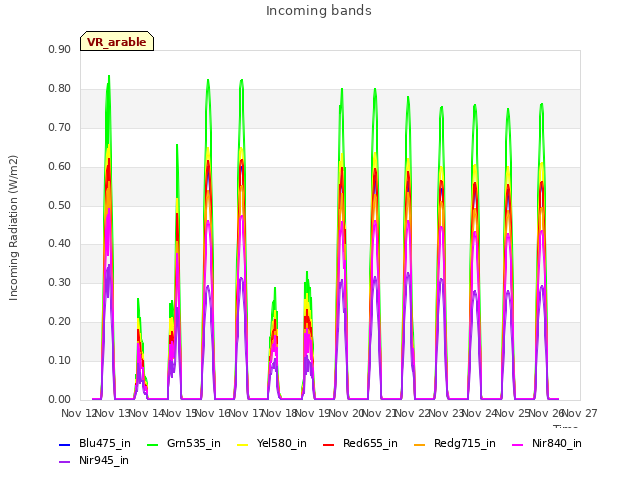Toggle the Red655_in legend entry
Viewport: 640px width, 480px height.
pos(360,443)
